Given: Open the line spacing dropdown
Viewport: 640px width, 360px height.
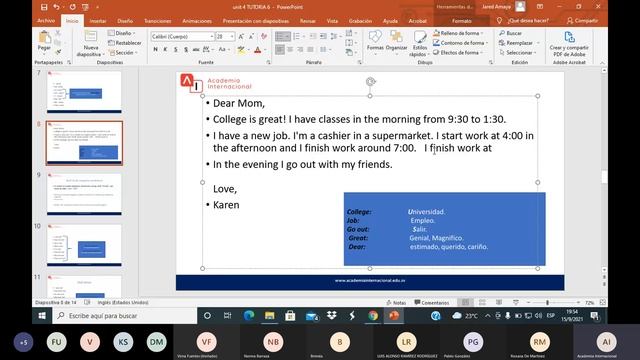Looking at the screenshot, I should click(x=336, y=36).
